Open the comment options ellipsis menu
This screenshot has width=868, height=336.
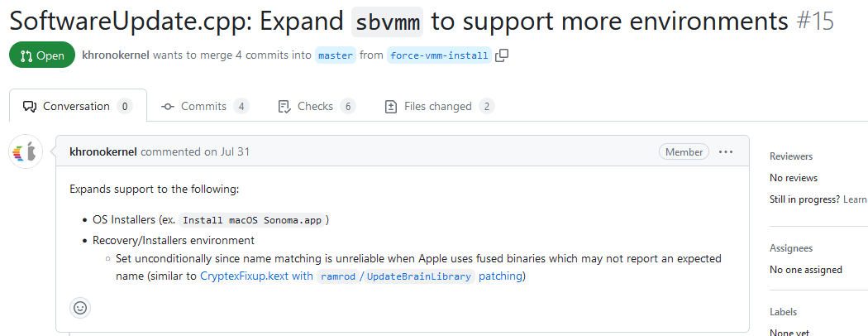tap(726, 152)
